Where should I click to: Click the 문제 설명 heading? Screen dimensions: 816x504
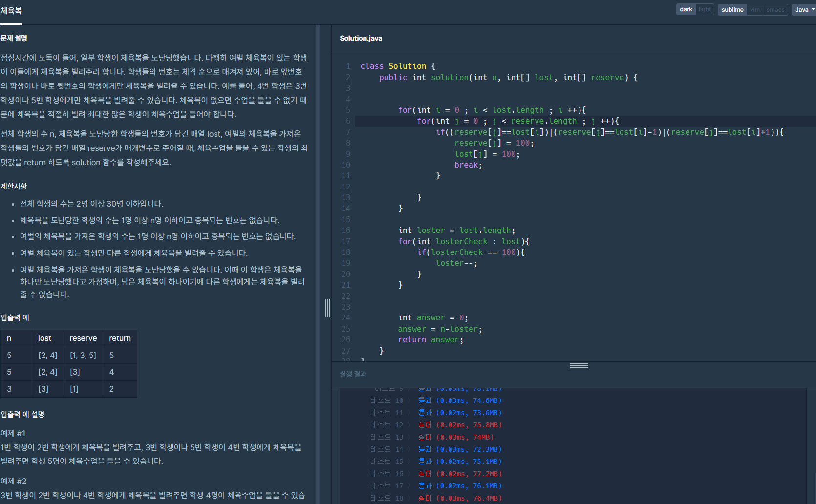[14, 38]
